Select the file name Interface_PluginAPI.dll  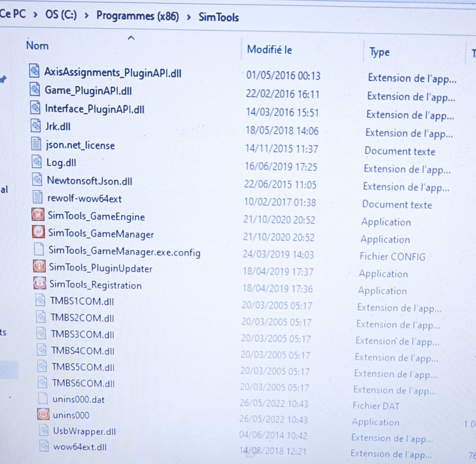95,109
